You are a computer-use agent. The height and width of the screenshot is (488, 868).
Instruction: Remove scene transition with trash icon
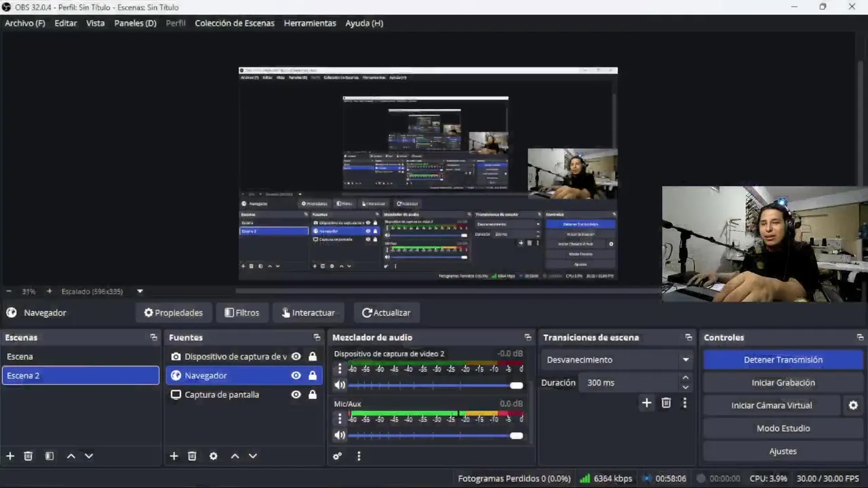pyautogui.click(x=666, y=403)
